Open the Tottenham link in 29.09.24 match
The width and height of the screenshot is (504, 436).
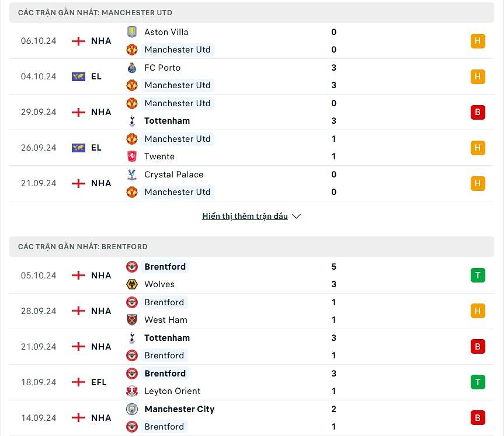click(167, 121)
